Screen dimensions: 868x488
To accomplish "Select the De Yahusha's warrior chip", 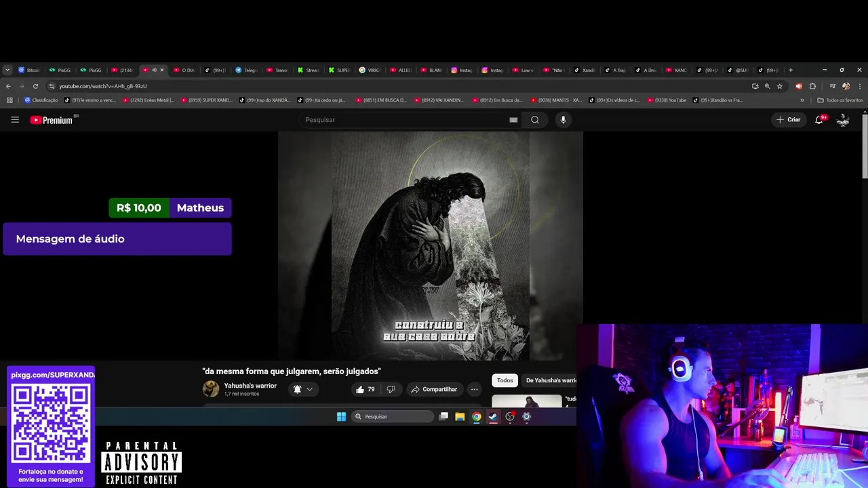I will pyautogui.click(x=549, y=380).
